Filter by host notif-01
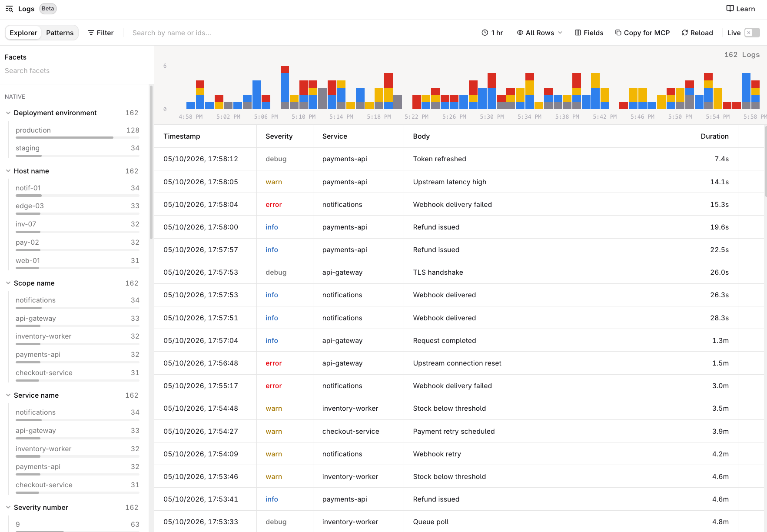The height and width of the screenshot is (532, 767). 77,190
